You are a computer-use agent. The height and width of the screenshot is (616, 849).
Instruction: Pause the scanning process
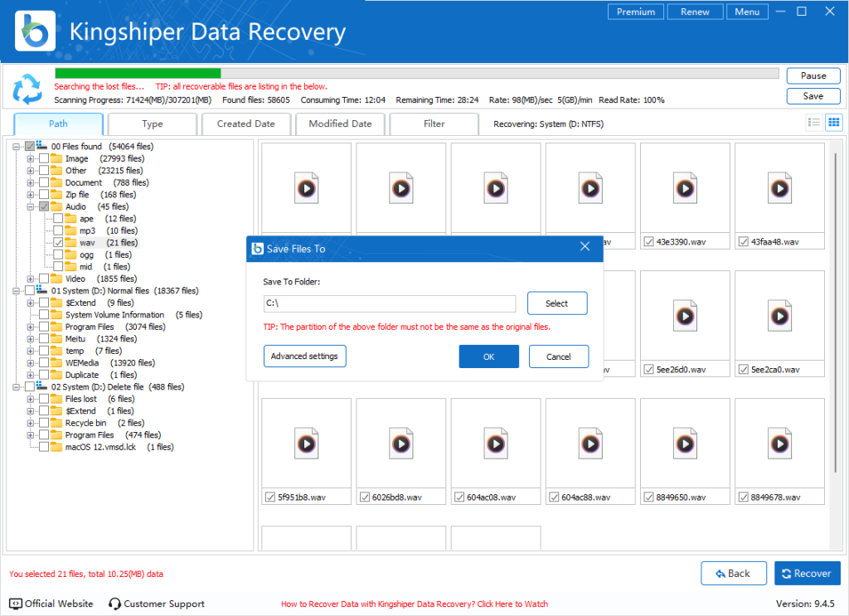813,75
